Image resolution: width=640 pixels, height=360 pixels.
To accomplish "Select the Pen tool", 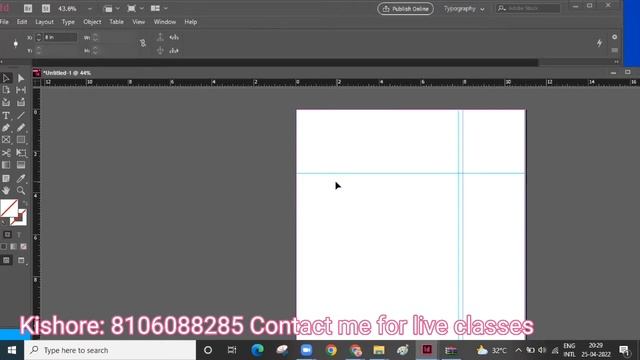I will tap(6, 128).
